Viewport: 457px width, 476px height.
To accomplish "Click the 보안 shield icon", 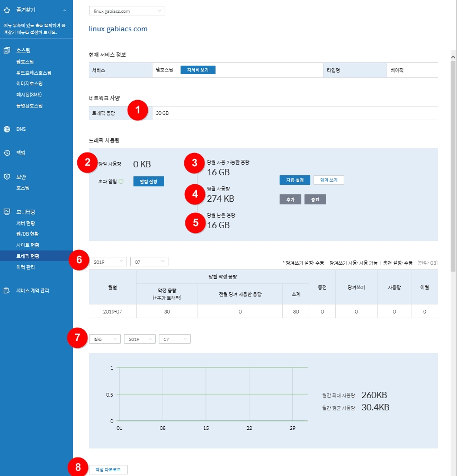I will click(7, 177).
